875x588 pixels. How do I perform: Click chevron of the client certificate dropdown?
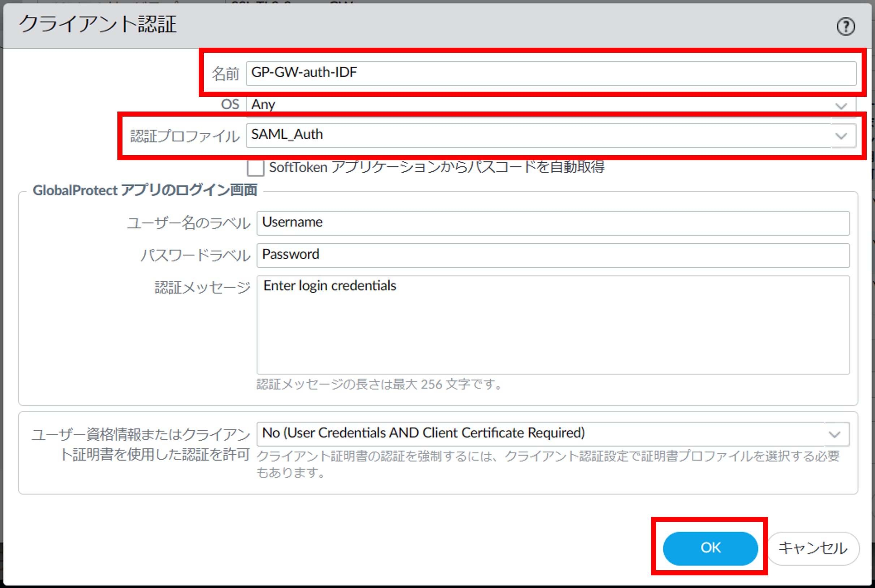point(835,435)
